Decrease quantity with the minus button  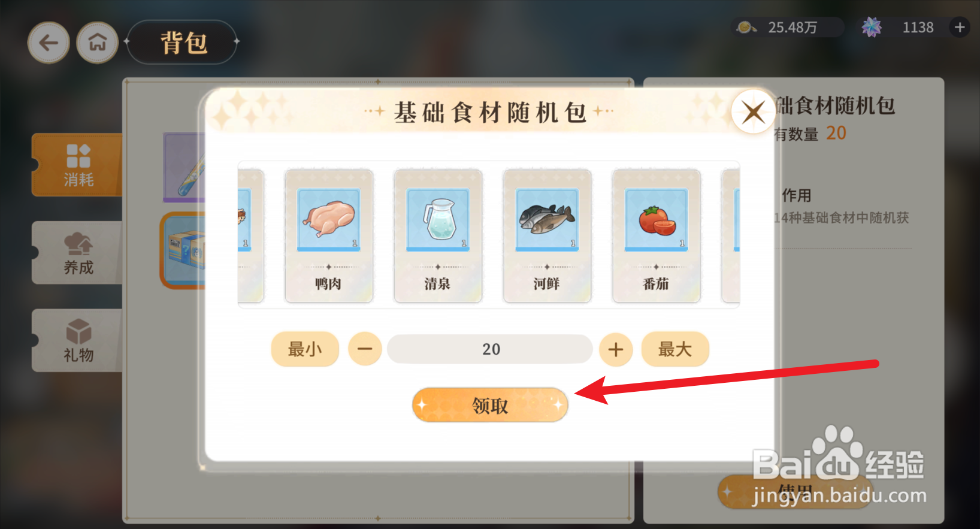365,349
